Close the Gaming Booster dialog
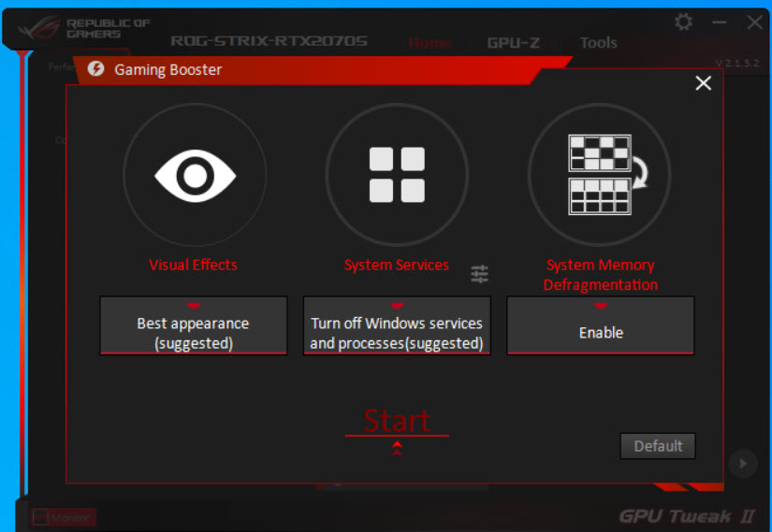 point(703,82)
